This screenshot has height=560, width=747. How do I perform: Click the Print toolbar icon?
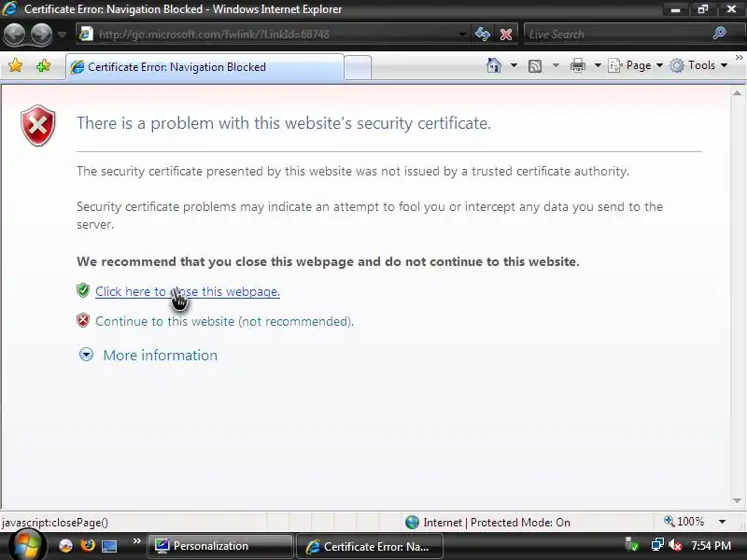(x=578, y=65)
